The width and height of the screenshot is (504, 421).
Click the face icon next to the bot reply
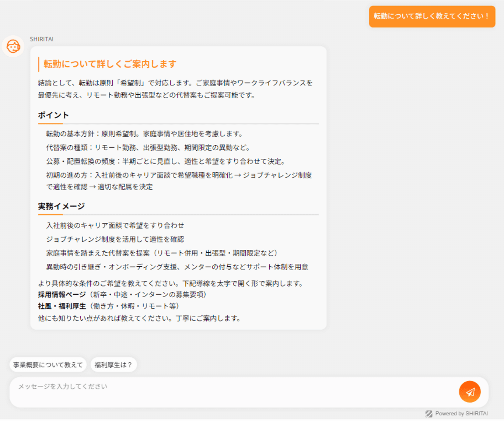click(13, 46)
